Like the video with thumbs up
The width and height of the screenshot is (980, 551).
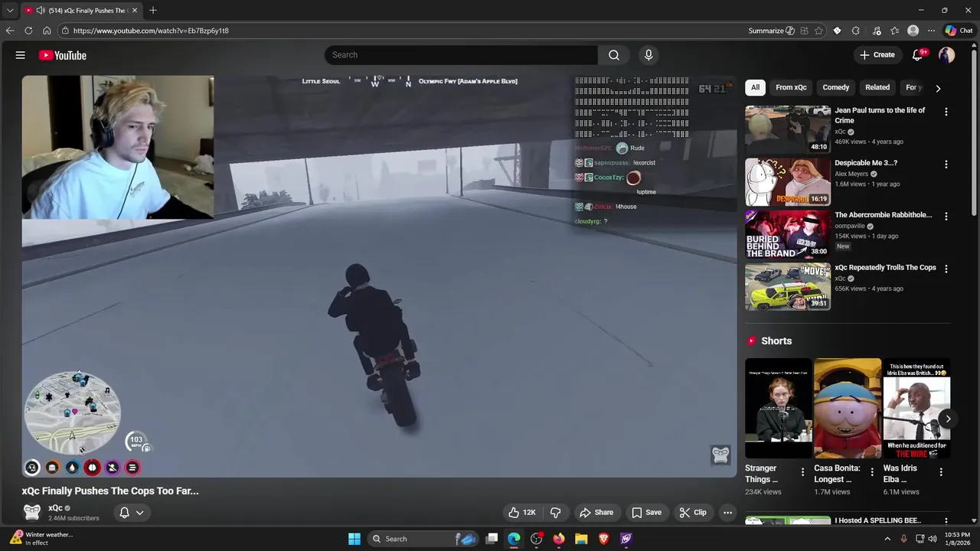522,513
